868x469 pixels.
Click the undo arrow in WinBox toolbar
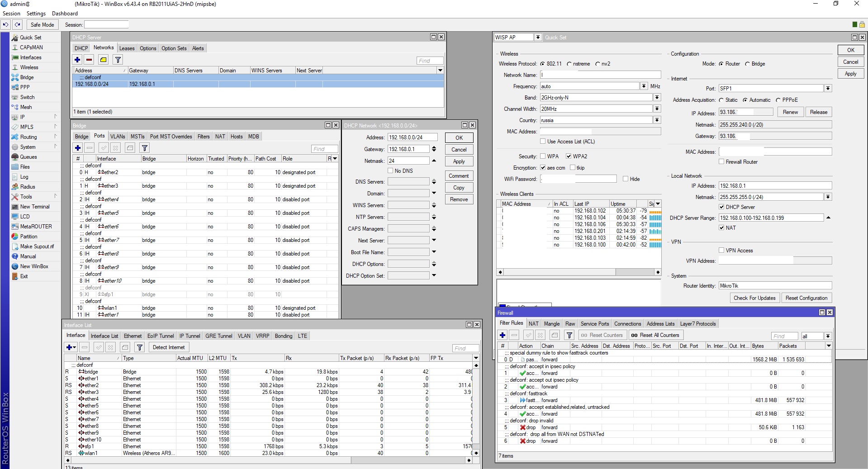pyautogui.click(x=5, y=24)
